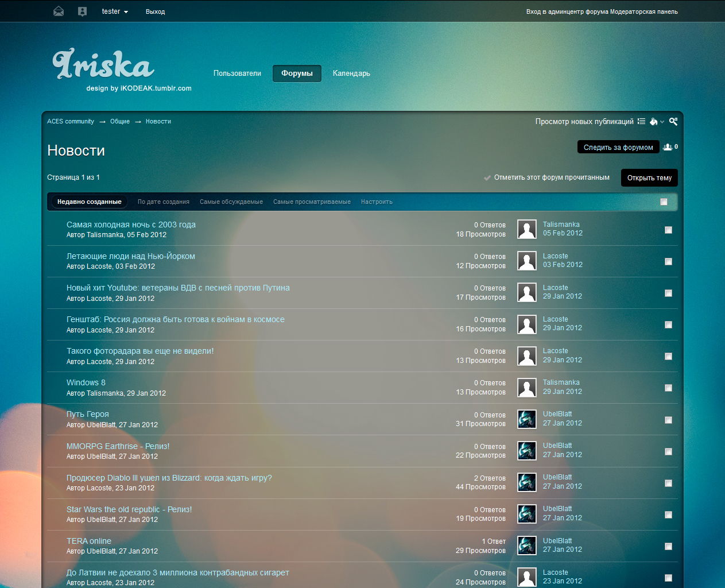725x588 pixels.
Task: Click the Iriska logo
Action: [103, 64]
